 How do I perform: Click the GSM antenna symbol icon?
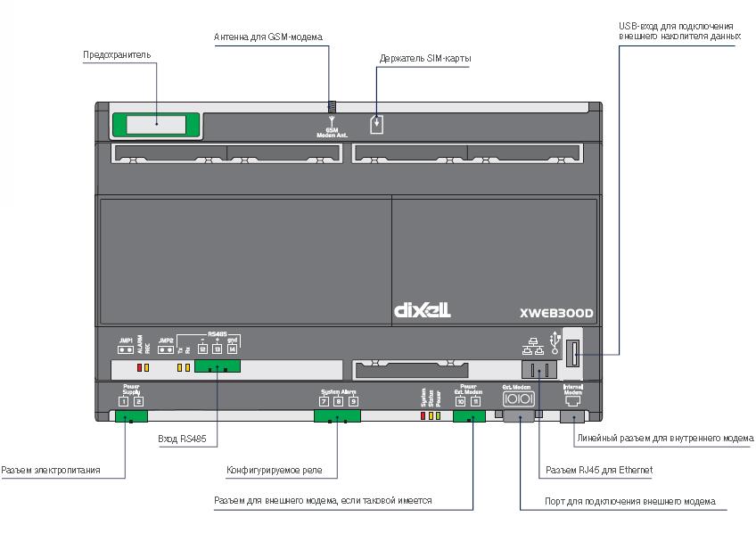(332, 120)
